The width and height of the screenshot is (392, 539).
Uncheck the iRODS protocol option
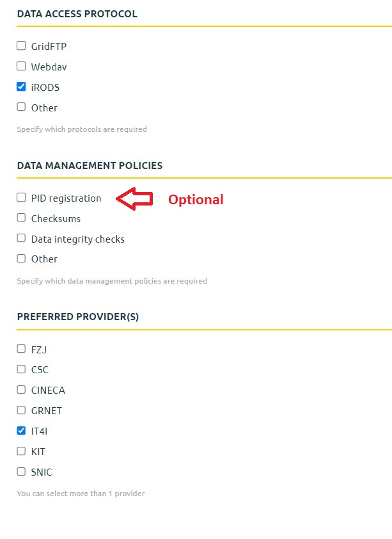click(x=21, y=87)
